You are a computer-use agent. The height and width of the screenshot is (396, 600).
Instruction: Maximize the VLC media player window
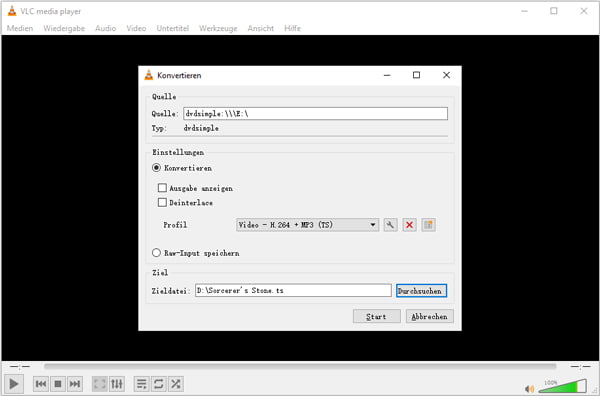coord(554,11)
